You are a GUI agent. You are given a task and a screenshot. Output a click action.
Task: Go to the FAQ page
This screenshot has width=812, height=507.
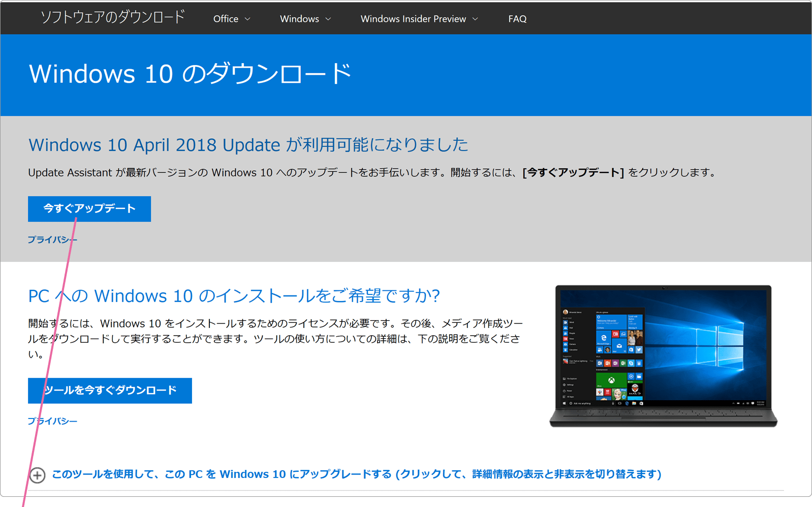tap(517, 19)
